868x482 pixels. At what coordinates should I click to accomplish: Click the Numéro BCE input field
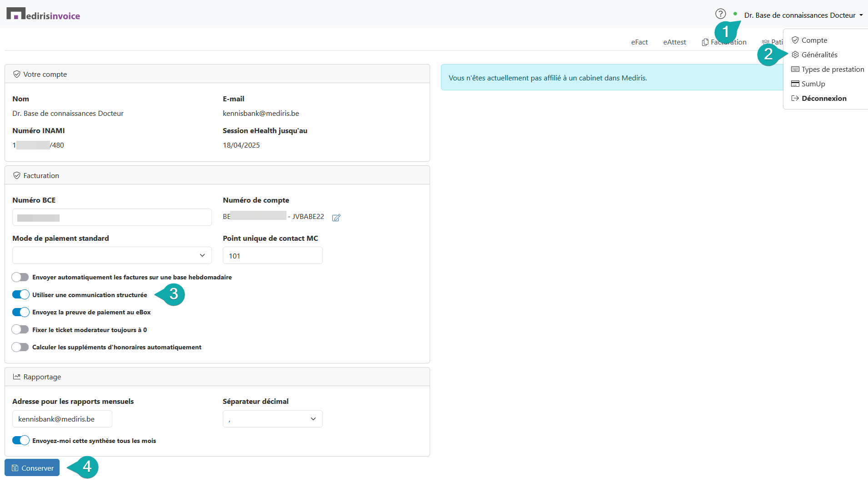click(x=112, y=217)
